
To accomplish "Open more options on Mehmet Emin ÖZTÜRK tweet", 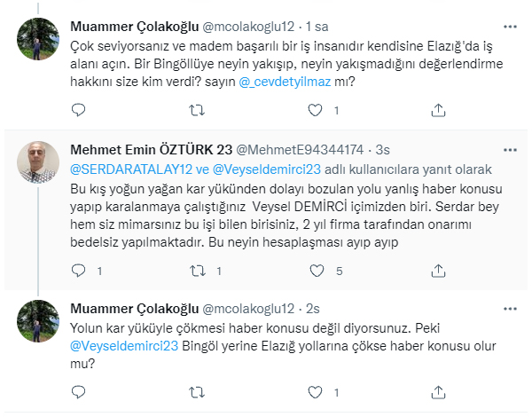I will click(x=510, y=150).
